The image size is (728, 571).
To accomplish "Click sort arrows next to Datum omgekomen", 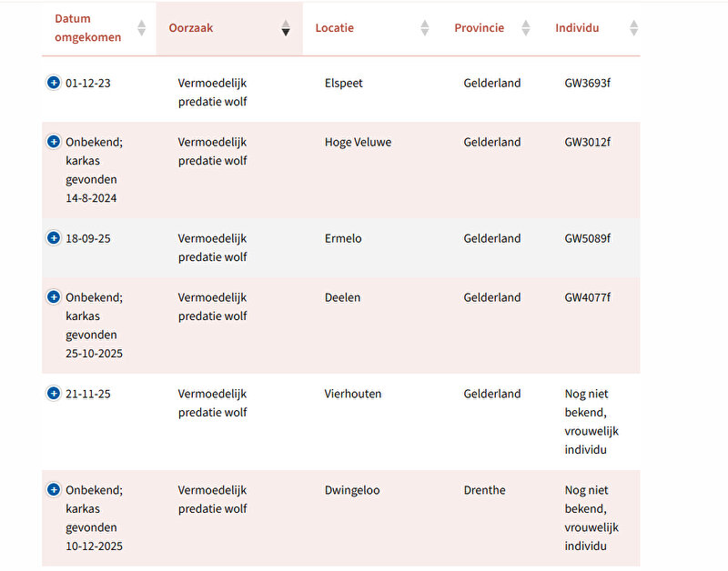I will 141,28.
